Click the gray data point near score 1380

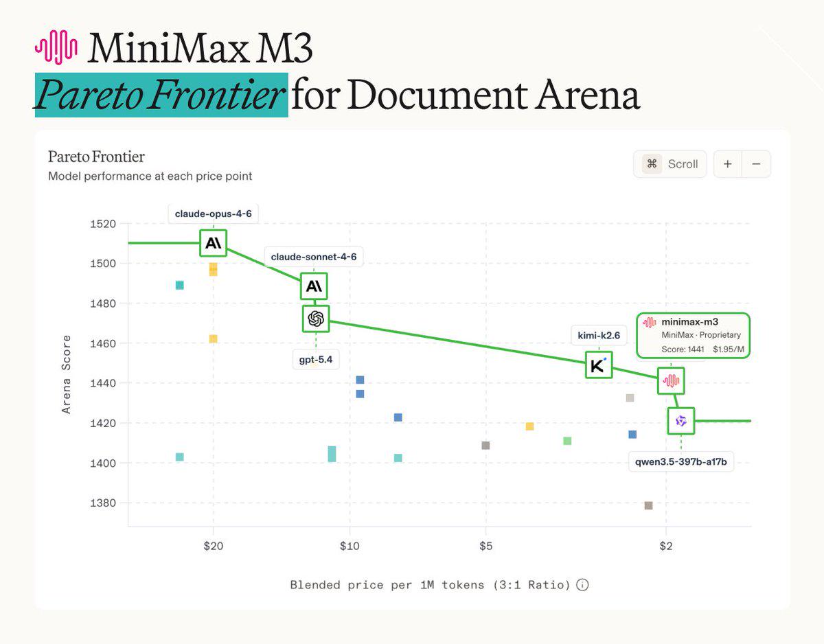(x=648, y=505)
